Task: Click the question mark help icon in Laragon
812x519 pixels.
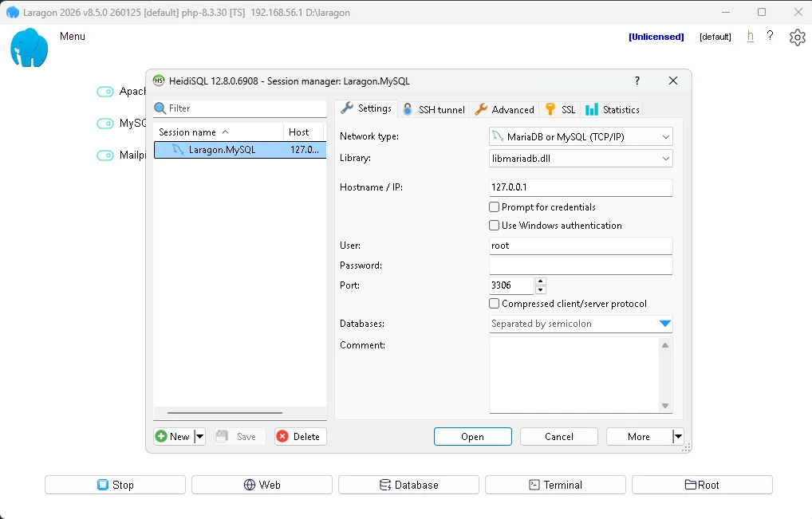Action: pos(770,36)
